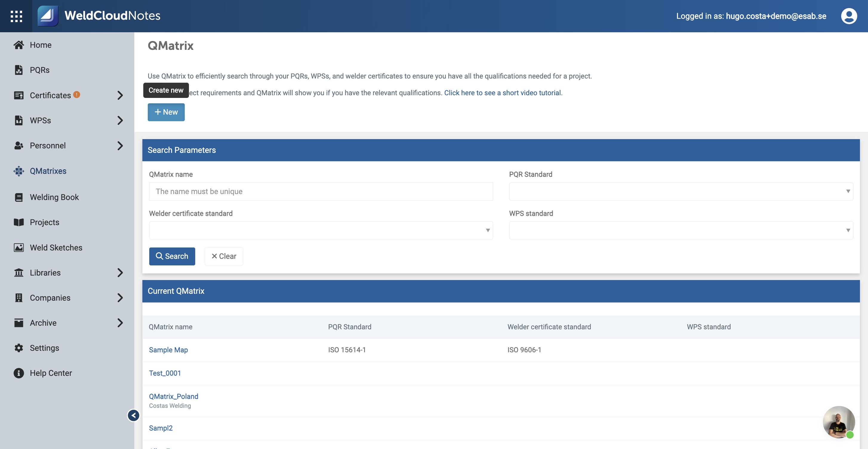The width and height of the screenshot is (868, 449).
Task: Open Projects menu item
Action: [44, 222]
